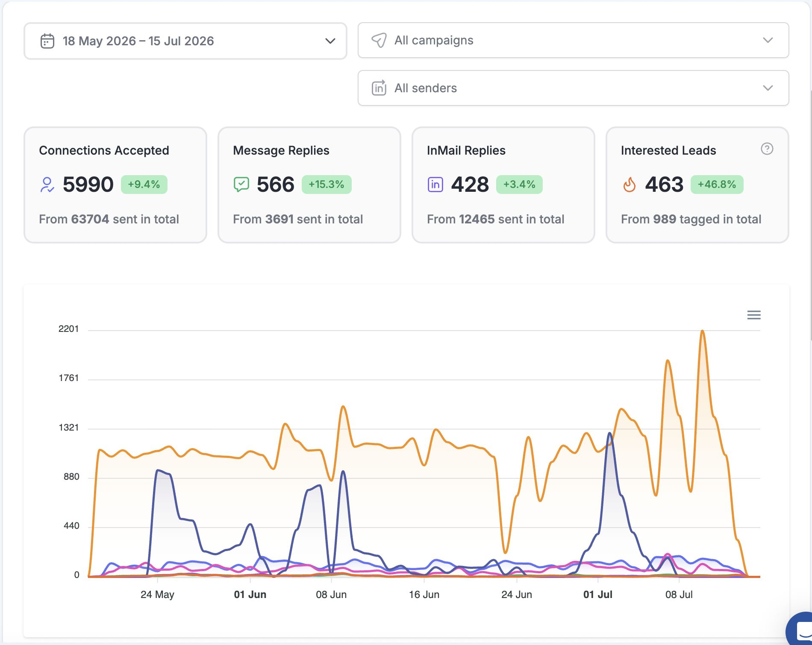Viewport: 812px width, 645px height.
Task: Click the paper plane campaigns icon
Action: click(x=379, y=40)
